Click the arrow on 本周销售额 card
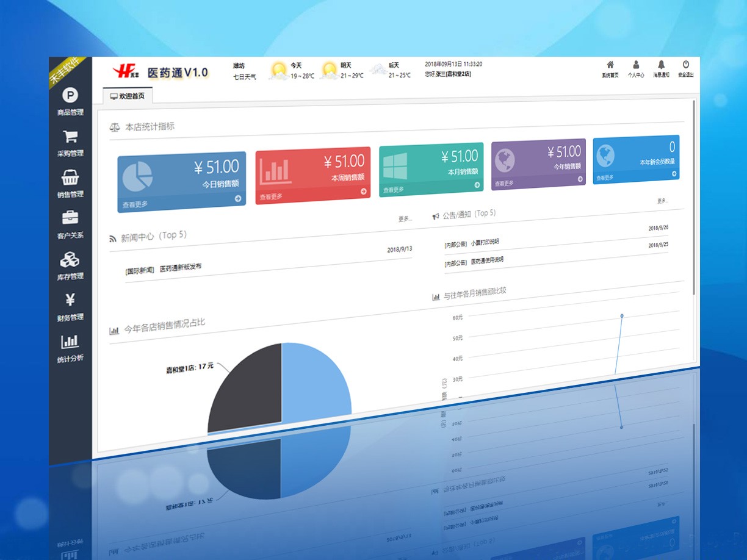The width and height of the screenshot is (747, 560). coord(364,192)
